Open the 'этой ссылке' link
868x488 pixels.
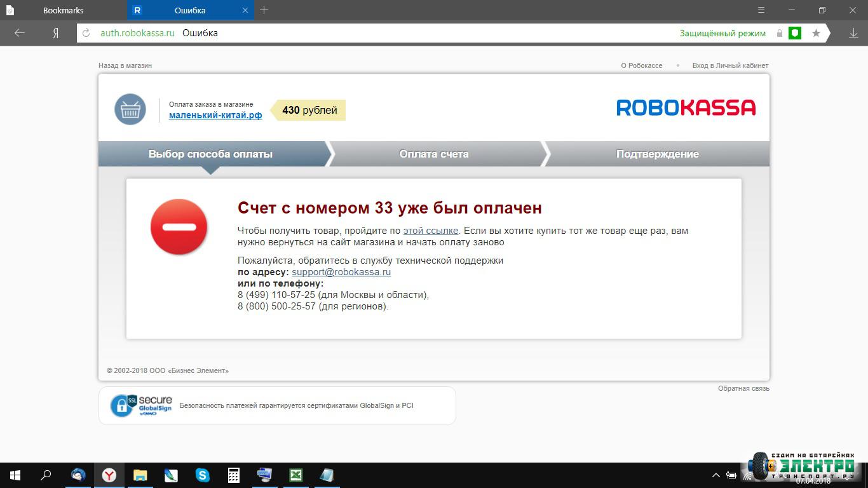[430, 231]
